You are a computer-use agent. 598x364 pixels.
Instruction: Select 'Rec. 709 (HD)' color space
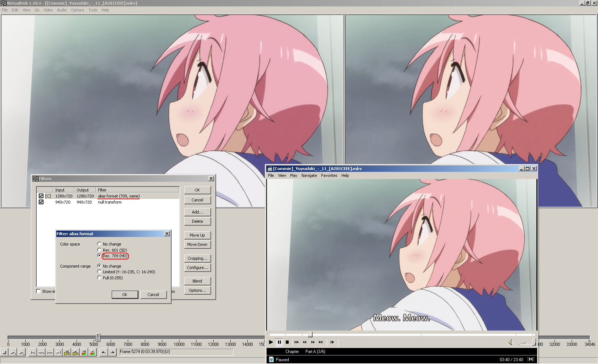click(x=99, y=256)
